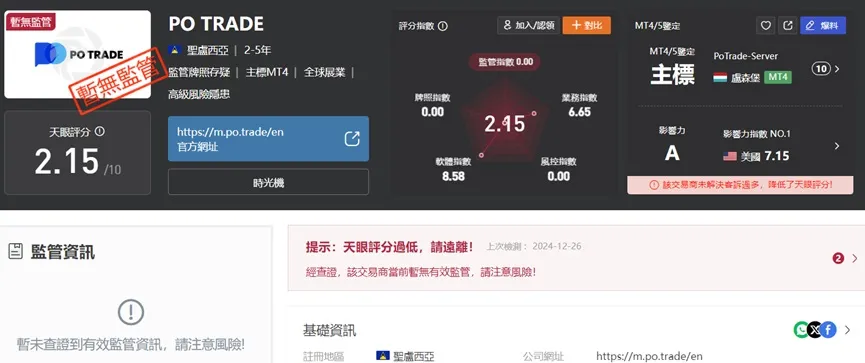Screen dimensions: 865x363
Task: Expand 基礎資訊 social links chevron
Action: (848, 330)
